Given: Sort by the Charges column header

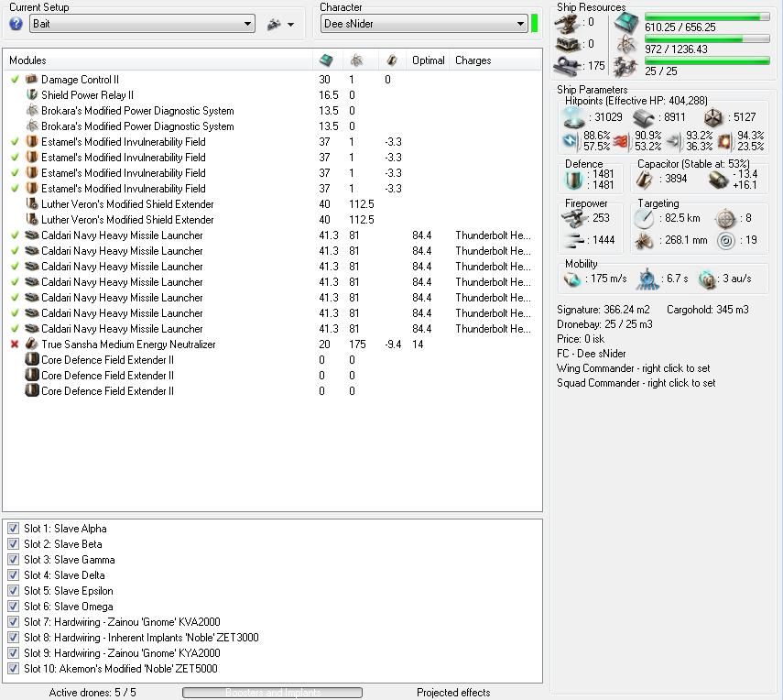Looking at the screenshot, I should [495, 60].
